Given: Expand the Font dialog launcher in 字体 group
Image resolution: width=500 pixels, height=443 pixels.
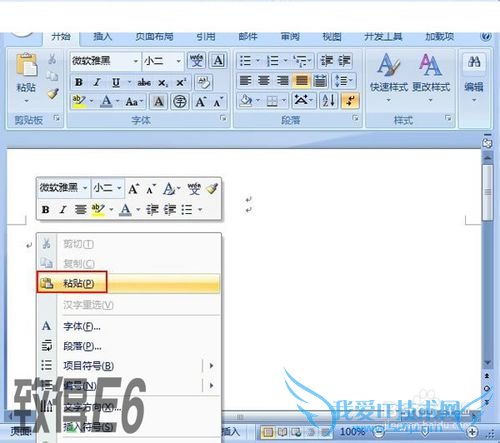Looking at the screenshot, I should 223,118.
